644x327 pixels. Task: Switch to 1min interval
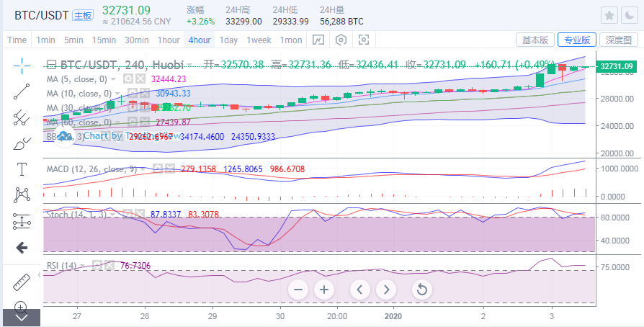(45, 40)
